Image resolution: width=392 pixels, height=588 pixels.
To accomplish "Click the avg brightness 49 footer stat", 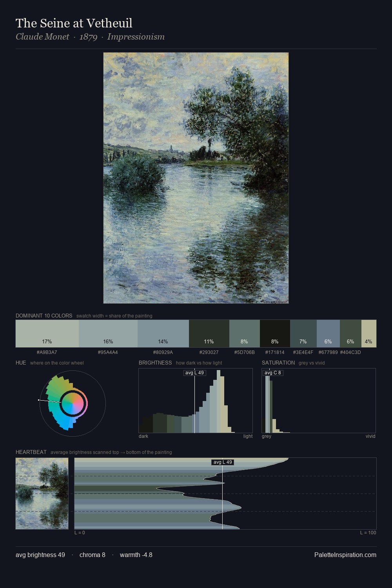I will coord(40,555).
